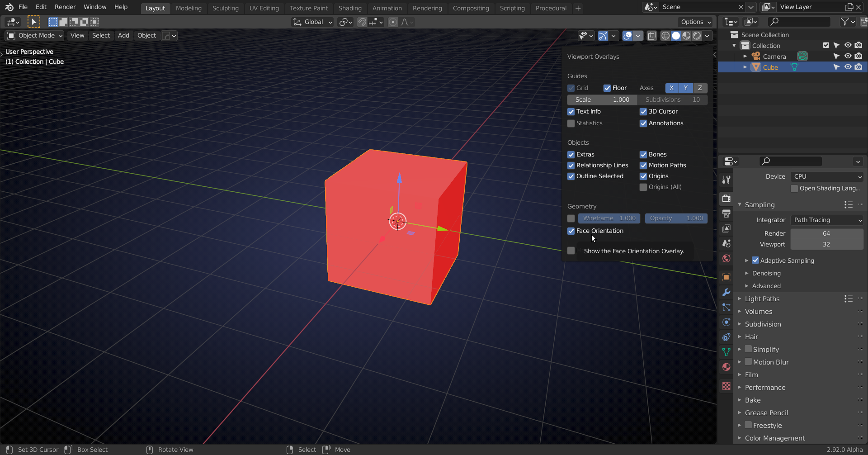Open the Global transform orientation dropdown
868x455 pixels.
coord(312,22)
